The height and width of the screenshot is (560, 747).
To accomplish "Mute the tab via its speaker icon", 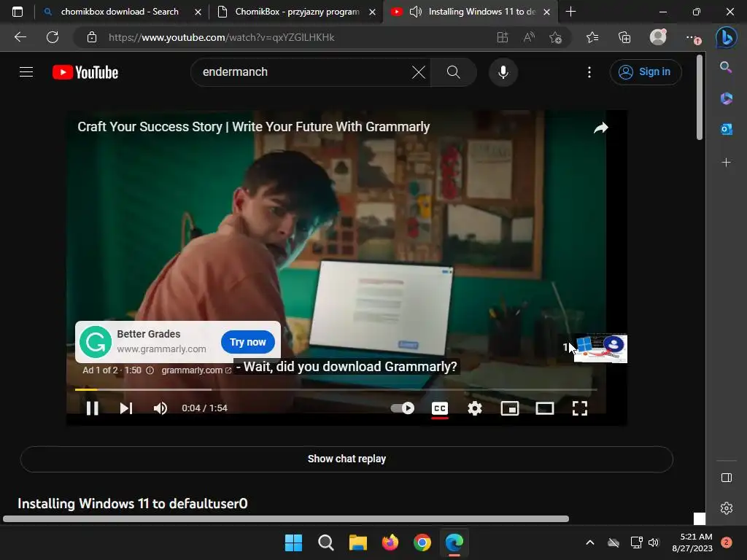I will (415, 12).
